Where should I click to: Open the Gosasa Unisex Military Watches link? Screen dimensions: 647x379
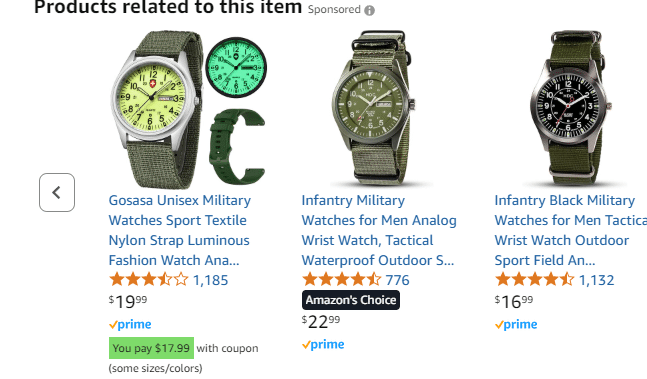click(179, 230)
